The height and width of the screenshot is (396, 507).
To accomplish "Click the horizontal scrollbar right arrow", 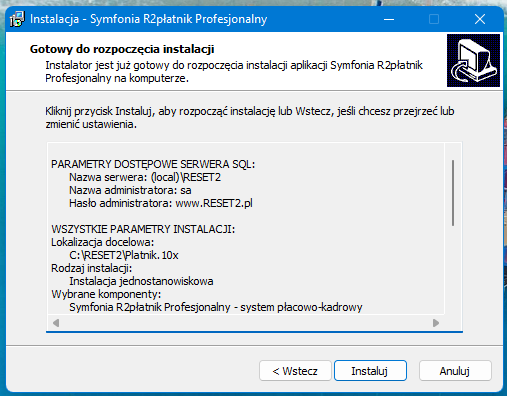I will click(436, 323).
